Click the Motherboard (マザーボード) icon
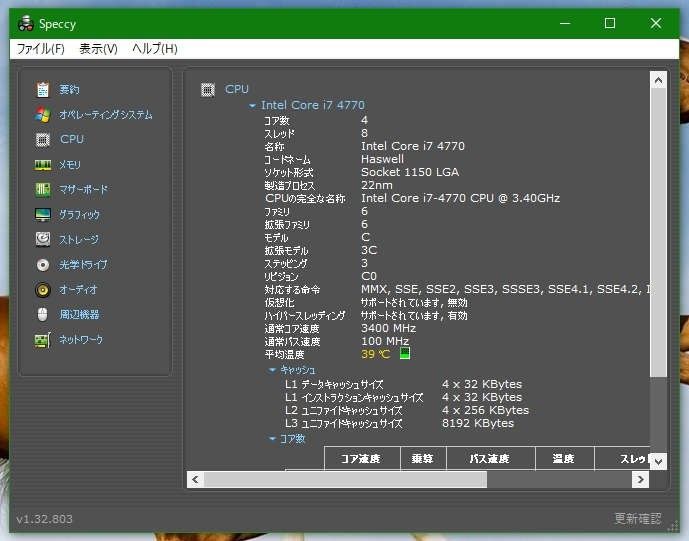 [43, 189]
